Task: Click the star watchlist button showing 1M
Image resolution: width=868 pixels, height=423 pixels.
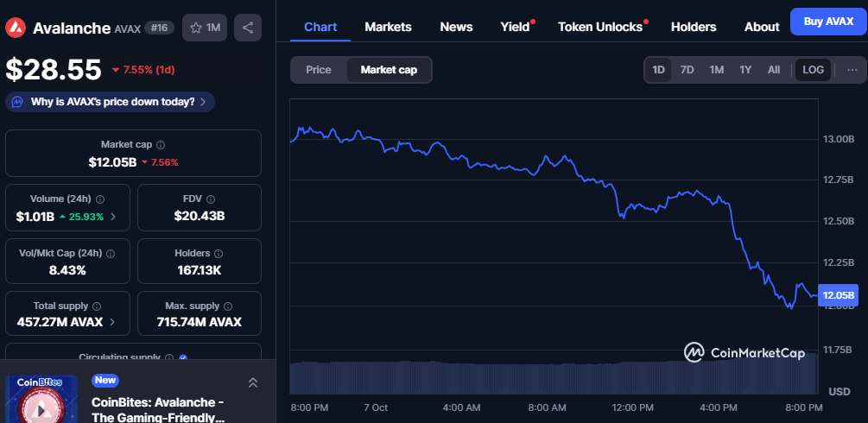Action: 206,28
